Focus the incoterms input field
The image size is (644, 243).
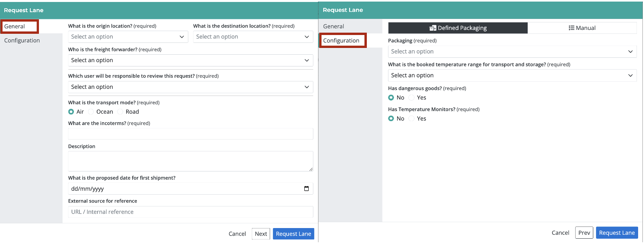(x=191, y=134)
